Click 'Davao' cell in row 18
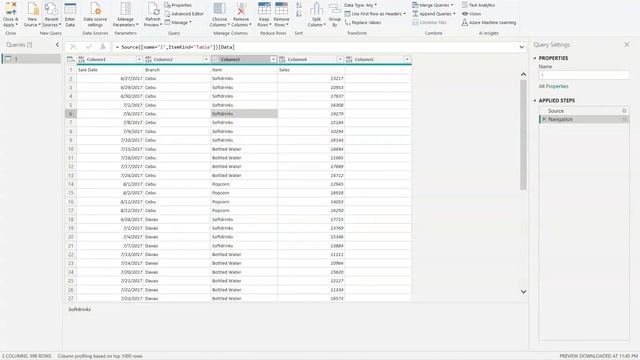The image size is (640, 360). [x=177, y=220]
